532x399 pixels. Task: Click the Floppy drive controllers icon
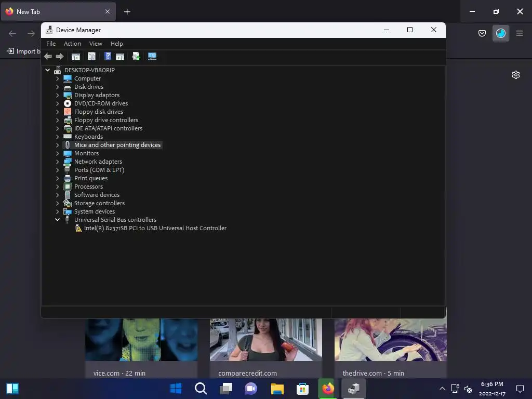click(x=68, y=120)
